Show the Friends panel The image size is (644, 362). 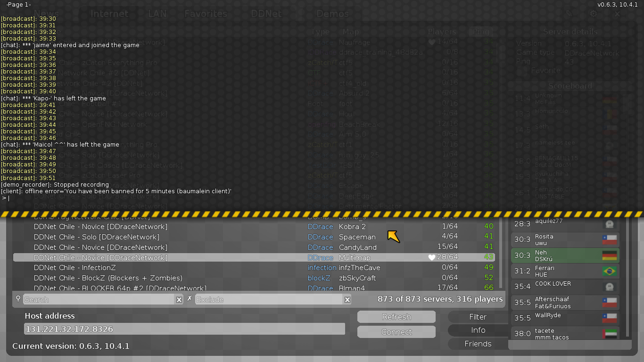(477, 344)
